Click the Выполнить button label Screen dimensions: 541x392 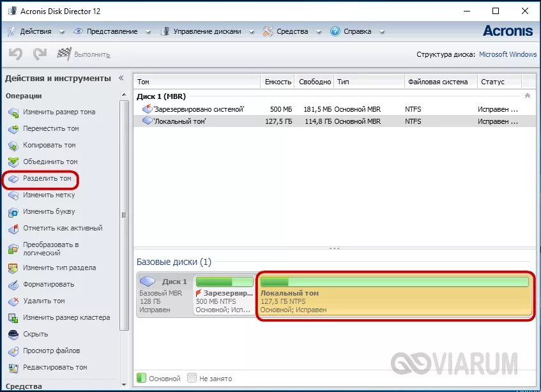coord(92,54)
